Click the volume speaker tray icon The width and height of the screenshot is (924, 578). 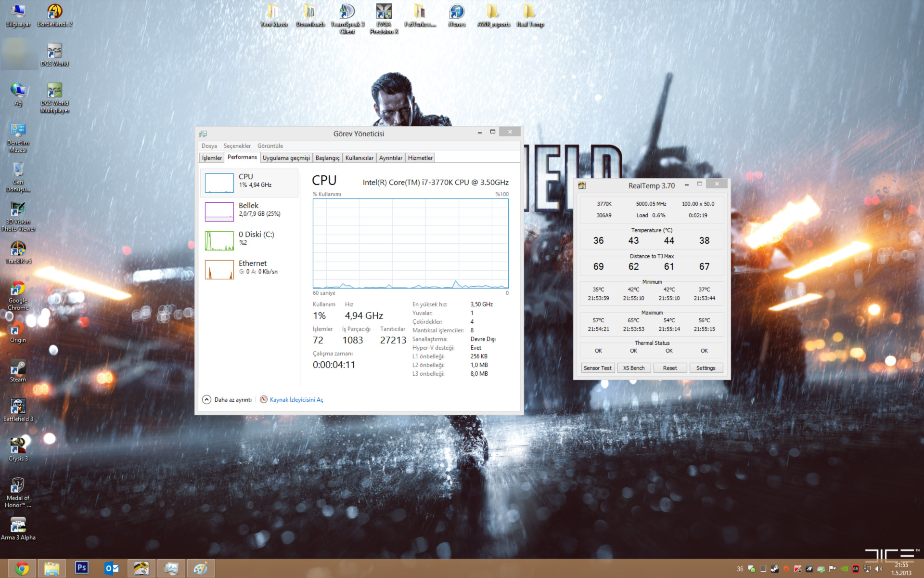(x=879, y=569)
